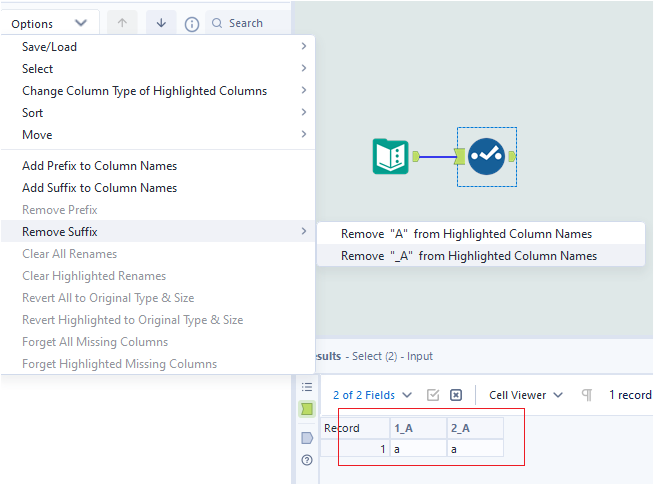Click the Search field
Screen dimensions: 654x485
pos(249,23)
